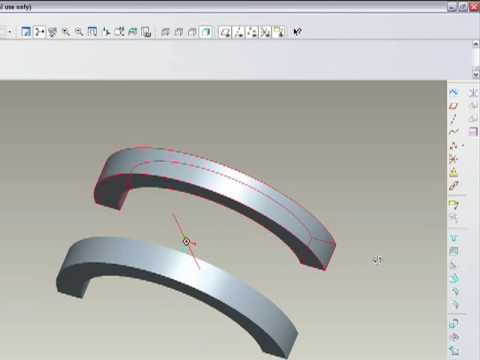Open small dropdown arrow left of Repaint

click(10, 32)
